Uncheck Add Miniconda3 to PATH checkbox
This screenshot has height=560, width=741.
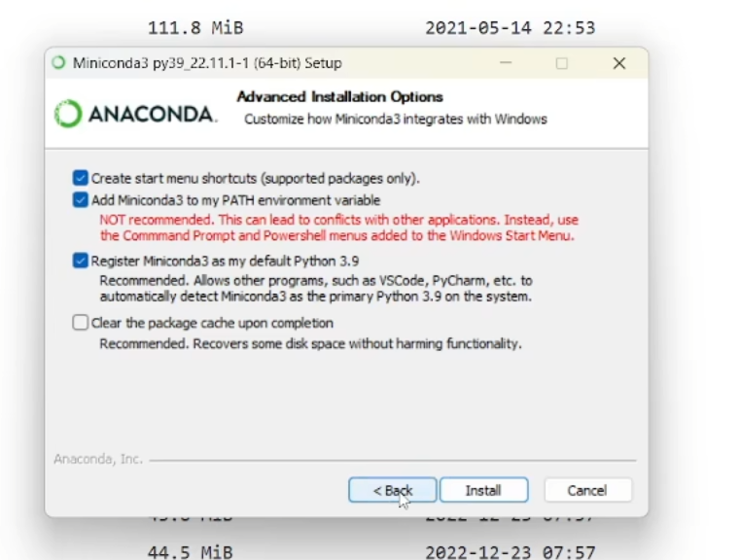(x=81, y=200)
